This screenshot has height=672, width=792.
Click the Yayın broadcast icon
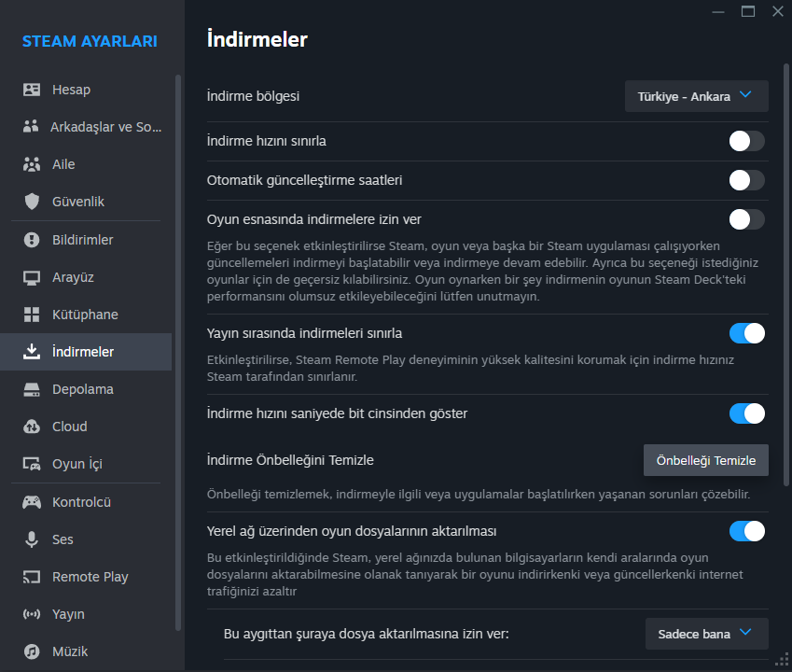point(32,614)
